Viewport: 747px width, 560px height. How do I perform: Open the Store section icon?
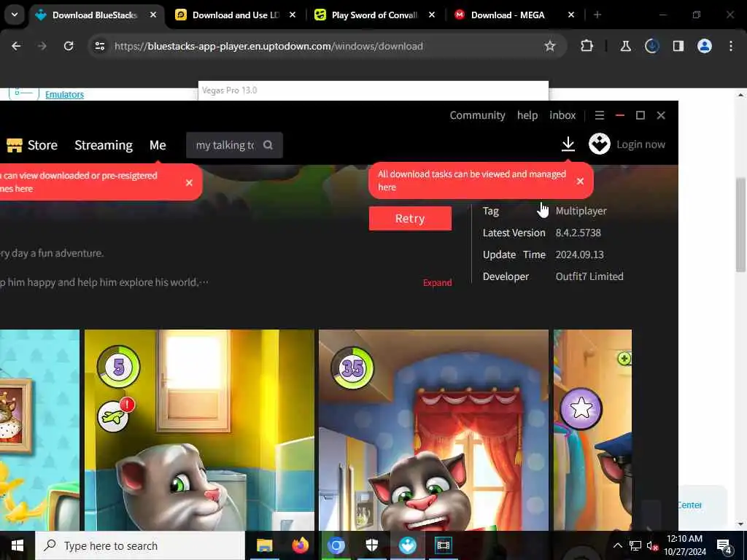(x=15, y=145)
